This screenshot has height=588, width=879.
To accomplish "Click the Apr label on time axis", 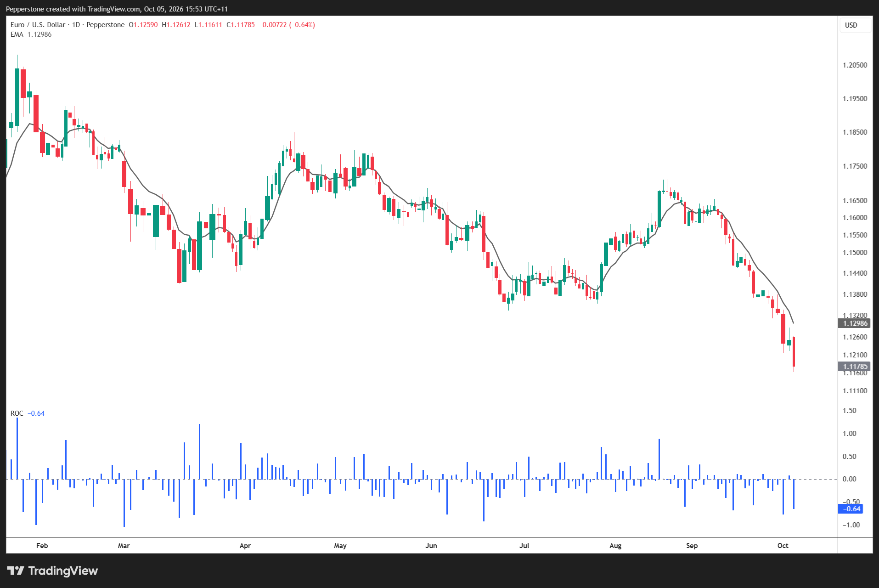I will click(245, 546).
